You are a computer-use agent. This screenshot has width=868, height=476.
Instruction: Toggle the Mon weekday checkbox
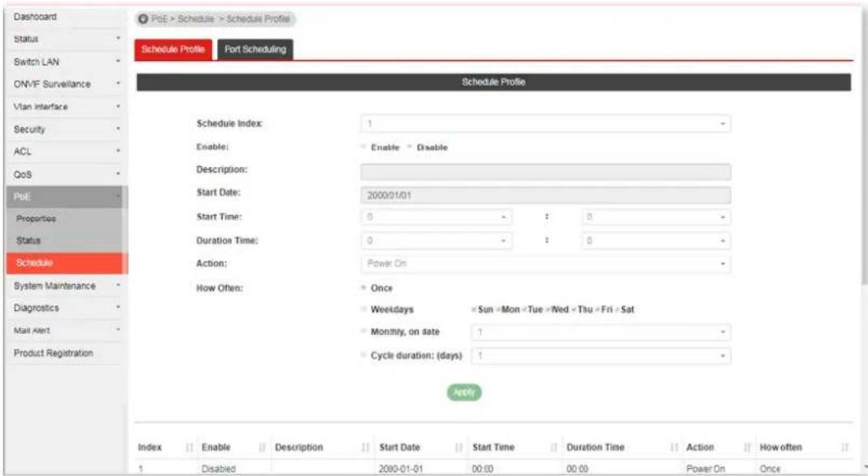coord(497,310)
